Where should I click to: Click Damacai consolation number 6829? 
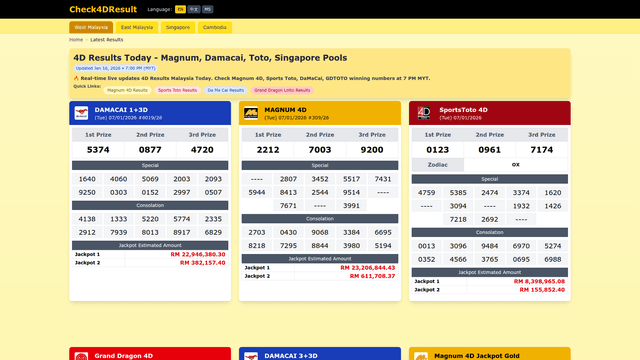[213, 233]
